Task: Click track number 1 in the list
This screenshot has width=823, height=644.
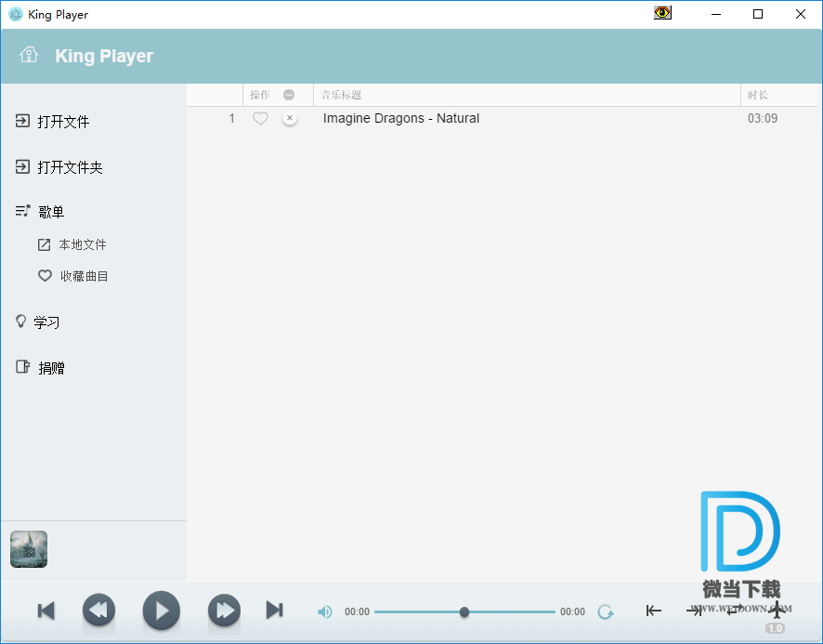Action: tap(231, 118)
